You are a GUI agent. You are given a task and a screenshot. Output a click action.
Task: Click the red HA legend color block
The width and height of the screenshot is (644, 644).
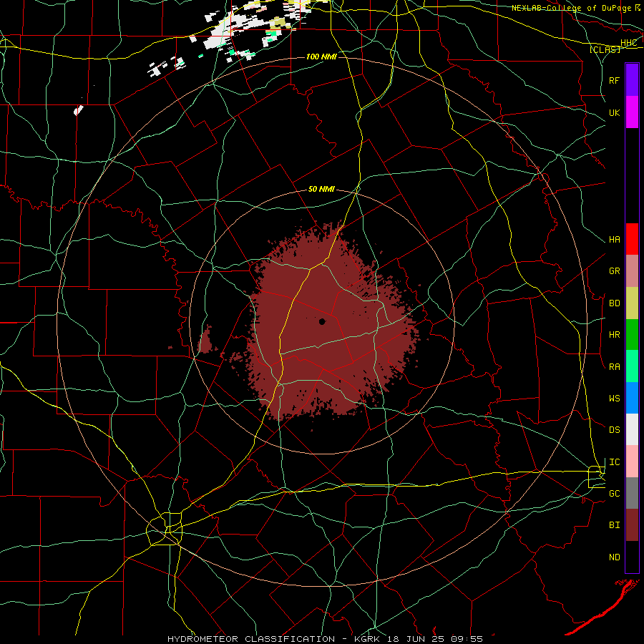pyautogui.click(x=632, y=239)
